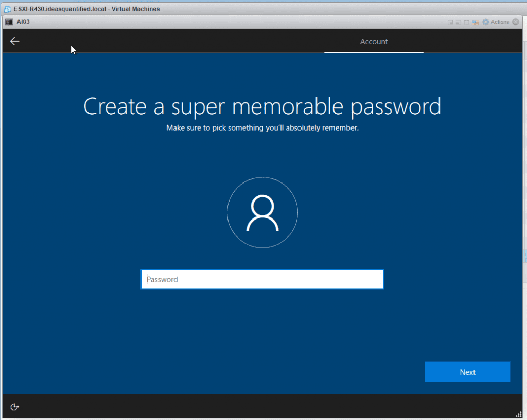This screenshot has width=527, height=420.
Task: Click the first console window-size icon
Action: [450, 22]
